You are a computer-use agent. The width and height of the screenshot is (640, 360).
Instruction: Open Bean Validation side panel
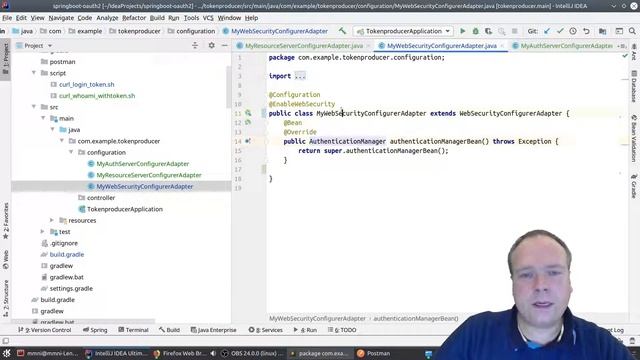click(x=634, y=138)
